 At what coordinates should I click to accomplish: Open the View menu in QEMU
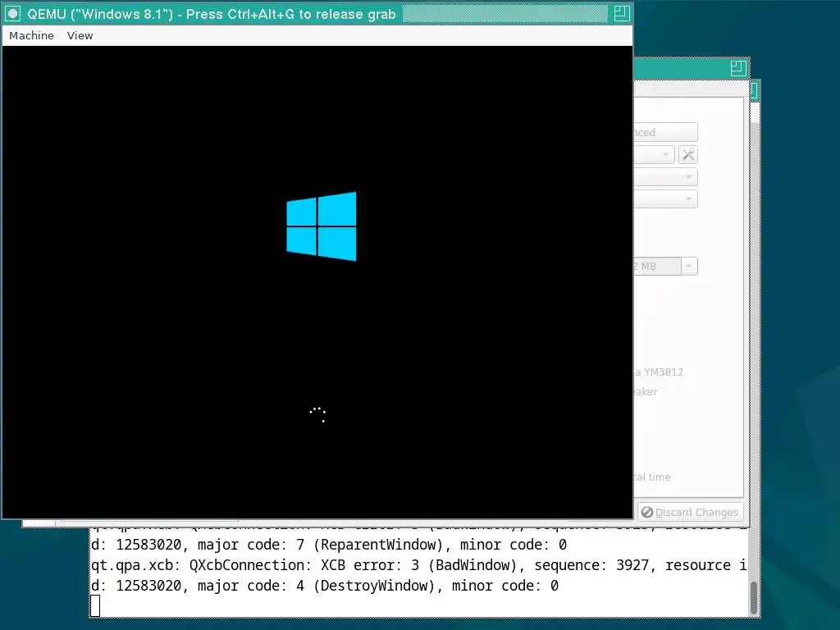[80, 35]
